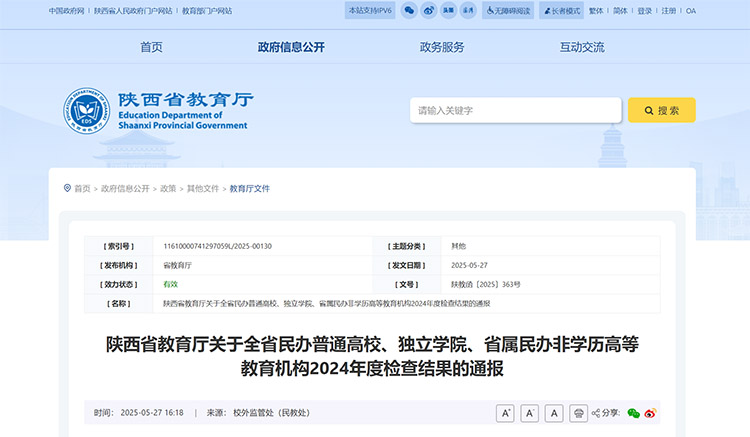Share article via Weibo icon
750x437 pixels.
650,413
